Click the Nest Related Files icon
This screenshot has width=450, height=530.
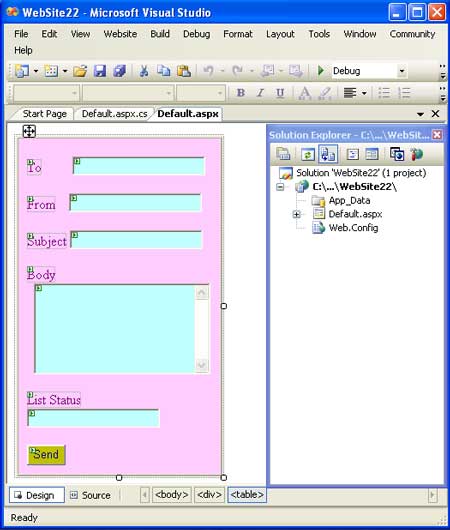[x=328, y=154]
